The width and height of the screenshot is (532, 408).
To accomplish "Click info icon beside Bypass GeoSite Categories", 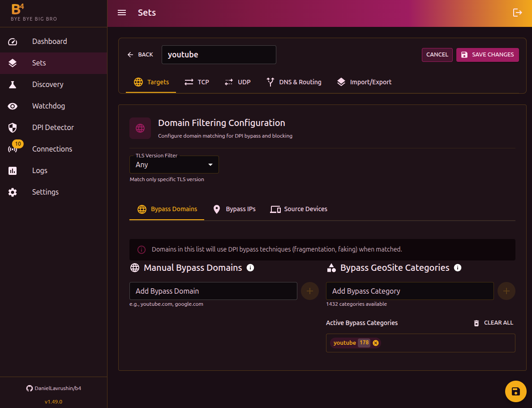I will pos(458,268).
